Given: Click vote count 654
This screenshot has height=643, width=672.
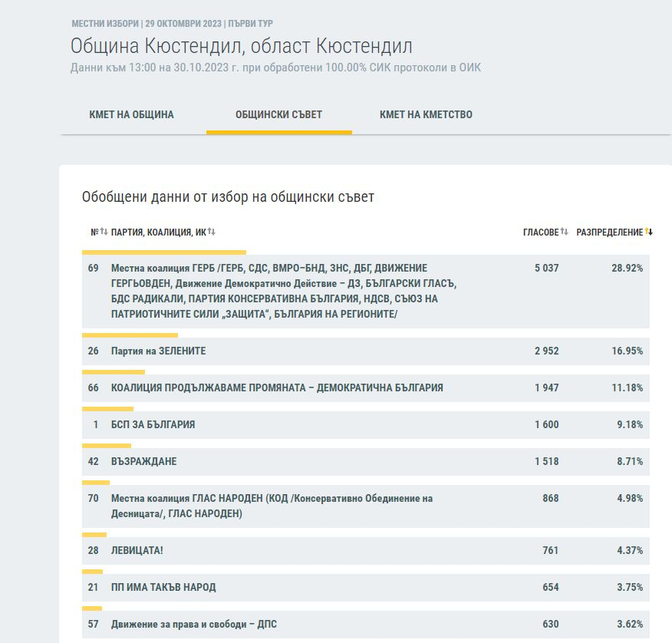Looking at the screenshot, I should tap(551, 588).
